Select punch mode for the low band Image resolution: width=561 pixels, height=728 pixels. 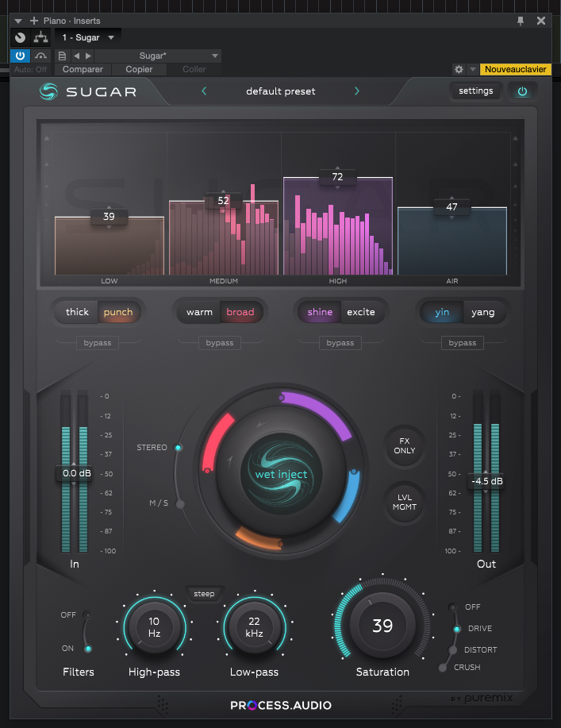tap(118, 312)
